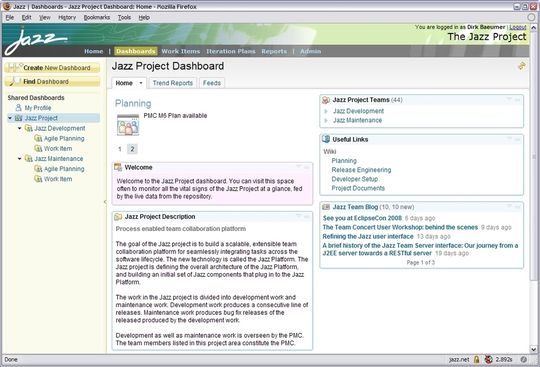Click the Logout link
The width and height of the screenshot is (540, 367).
click(518, 27)
